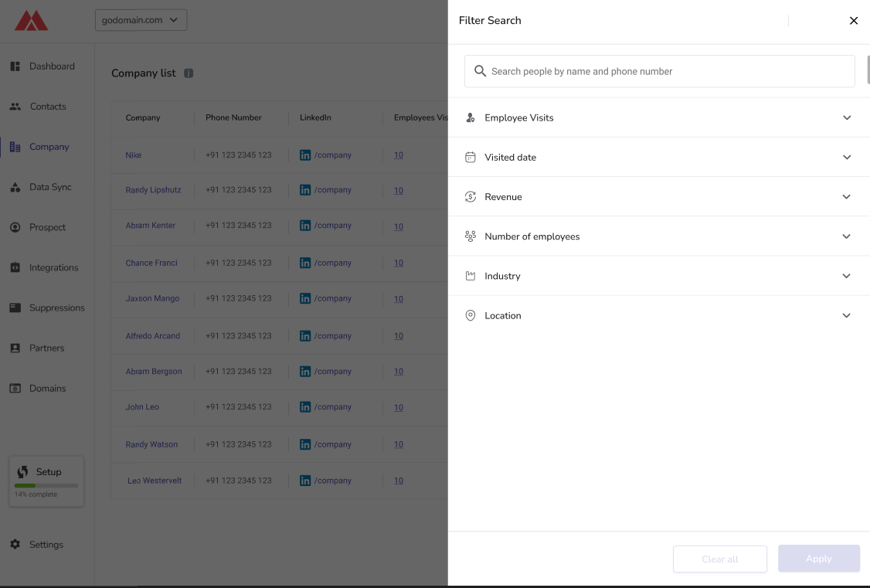Click LinkedIn icon in John Leo row
This screenshot has height=588, width=870.
(x=305, y=407)
